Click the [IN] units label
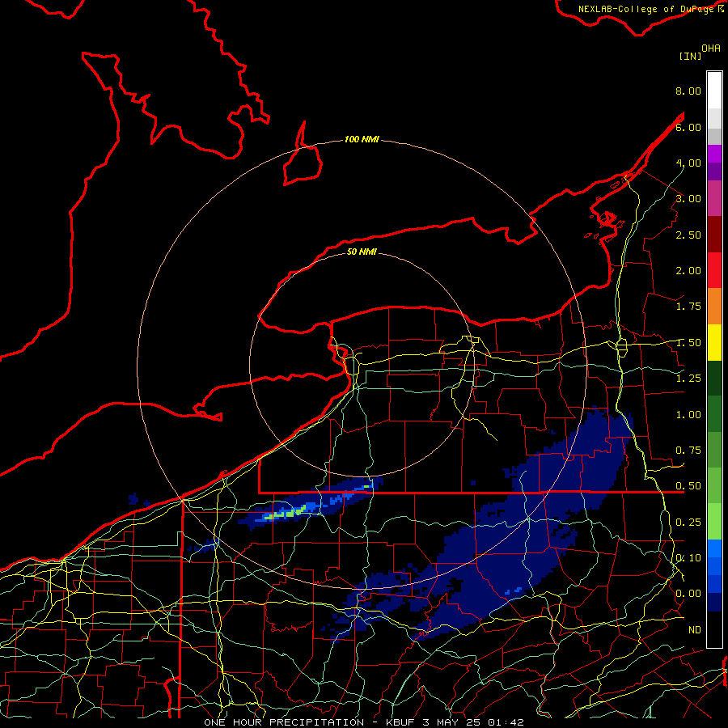 tap(690, 56)
